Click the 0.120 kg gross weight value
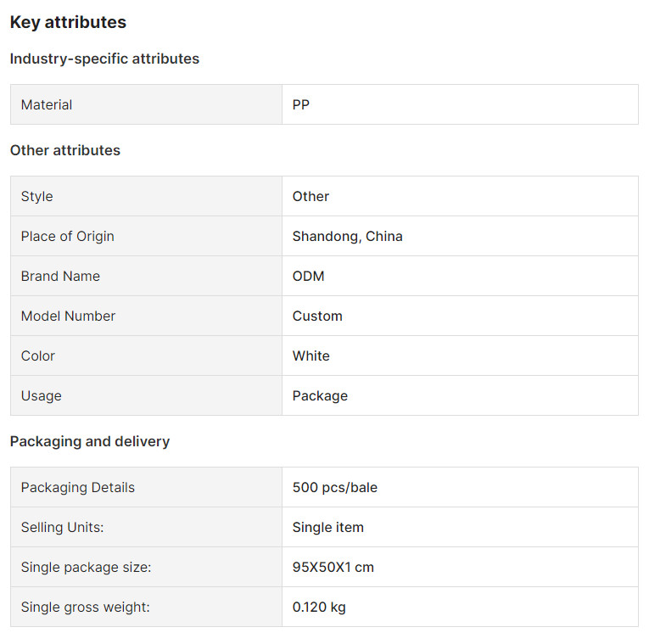The height and width of the screenshot is (644, 649). point(319,608)
